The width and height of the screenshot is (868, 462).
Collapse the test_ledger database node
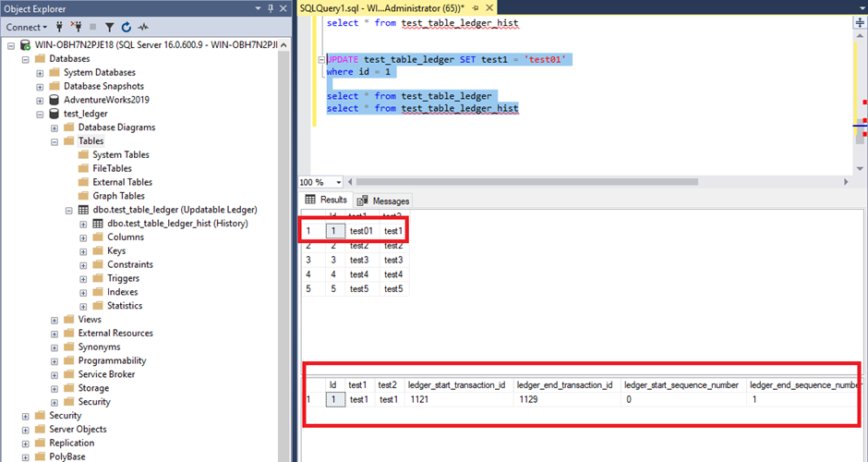point(40,115)
